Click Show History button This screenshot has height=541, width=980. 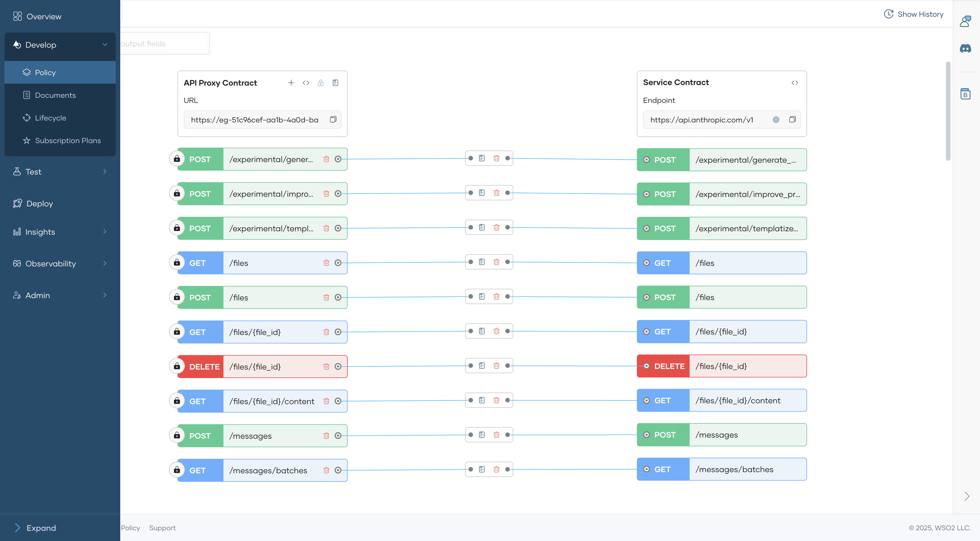(x=913, y=14)
